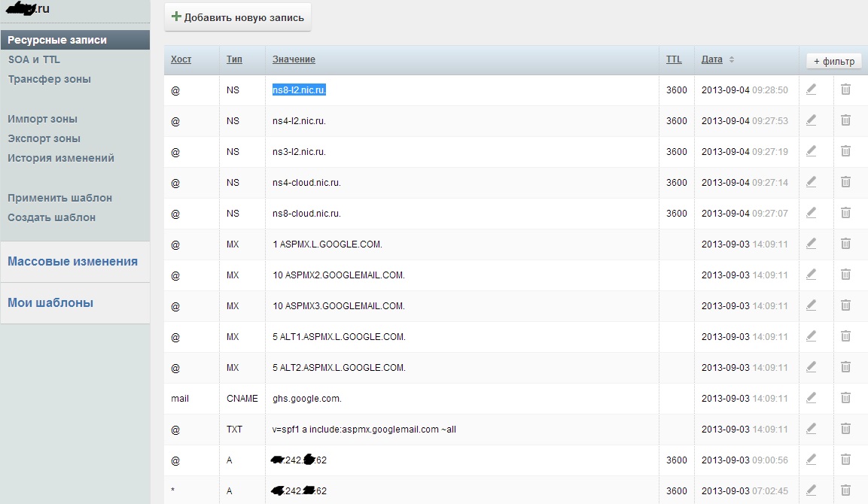The width and height of the screenshot is (868, 504).
Task: Click the 5 ALT1.ASPMX.L.GOOGLE.COM. value
Action: coord(339,337)
